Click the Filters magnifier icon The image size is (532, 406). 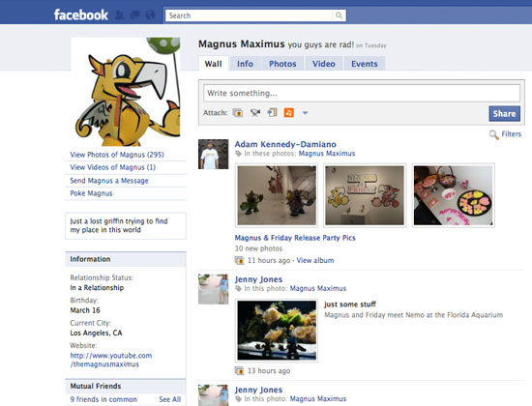click(x=493, y=134)
